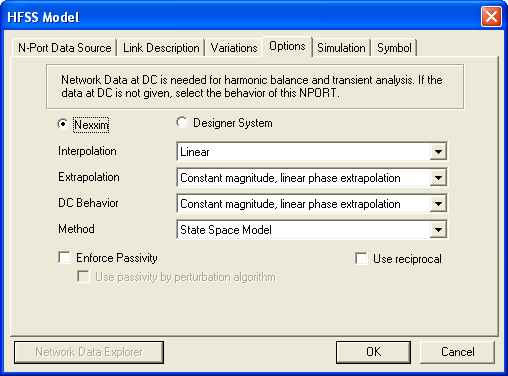Close the HFSS Model dialog
The image size is (508, 376).
click(491, 16)
